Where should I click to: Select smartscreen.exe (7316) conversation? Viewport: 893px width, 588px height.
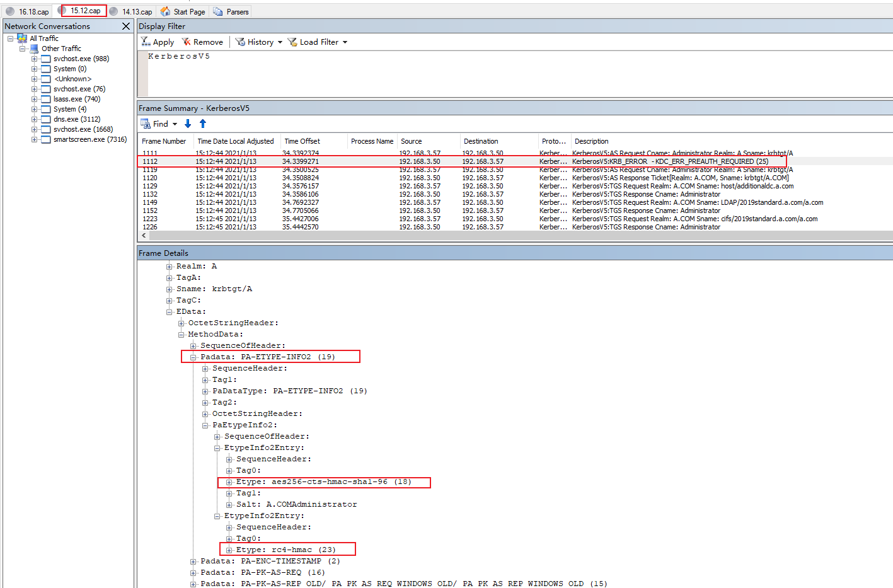[x=90, y=139]
